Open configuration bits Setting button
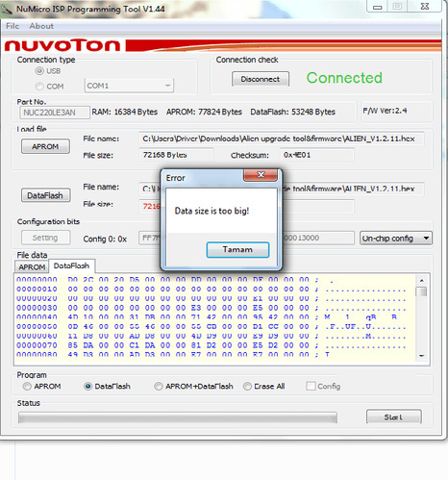Viewport: 448px width, 480px height. coord(45,238)
